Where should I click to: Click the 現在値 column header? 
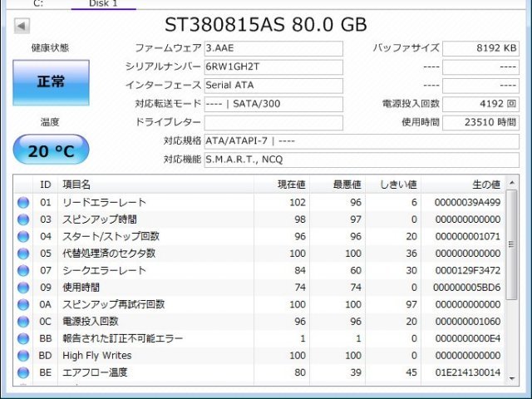pos(282,185)
